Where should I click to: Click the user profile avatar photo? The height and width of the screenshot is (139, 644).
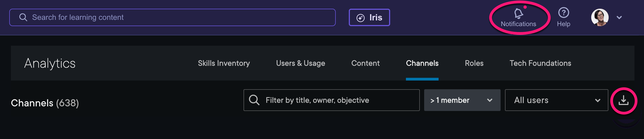point(600,17)
